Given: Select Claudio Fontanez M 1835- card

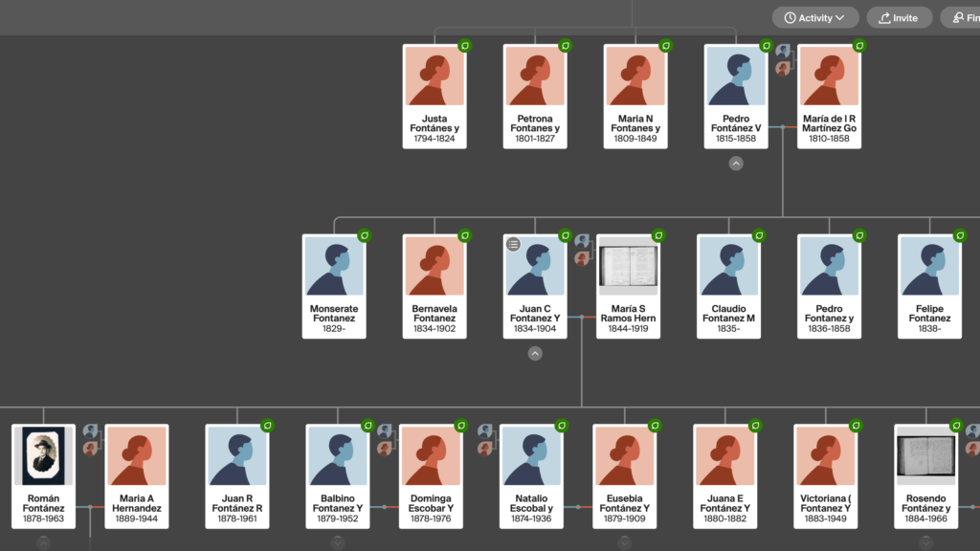Looking at the screenshot, I should 728,286.
